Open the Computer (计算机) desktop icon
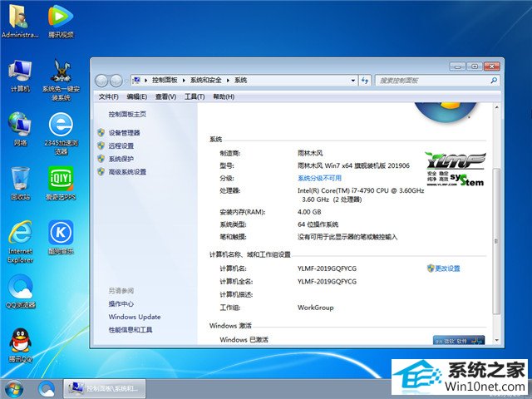532x399 pixels. 20,73
